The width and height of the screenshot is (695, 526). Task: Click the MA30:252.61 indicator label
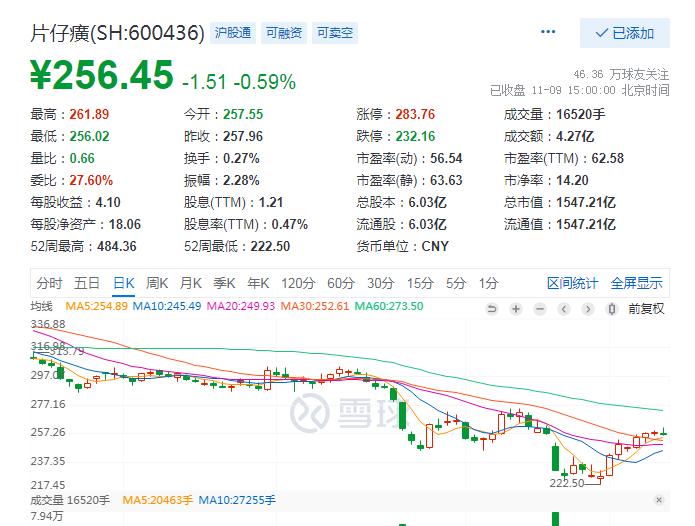(315, 306)
